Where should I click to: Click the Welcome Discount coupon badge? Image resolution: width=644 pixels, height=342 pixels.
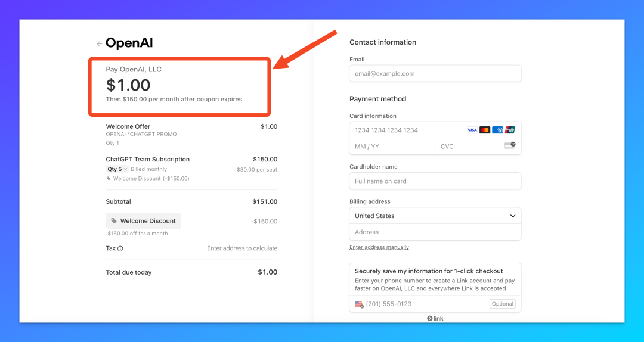tap(143, 221)
